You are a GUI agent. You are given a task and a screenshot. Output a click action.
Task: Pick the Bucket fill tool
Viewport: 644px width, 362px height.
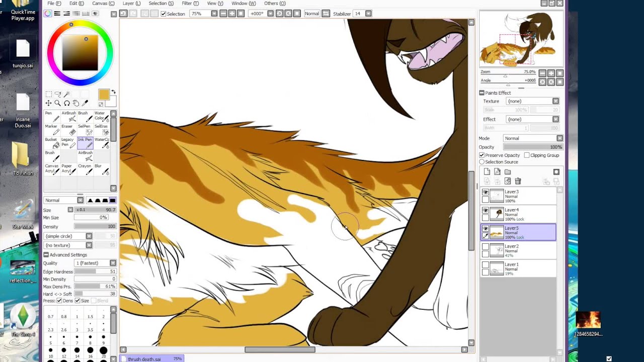52,143
